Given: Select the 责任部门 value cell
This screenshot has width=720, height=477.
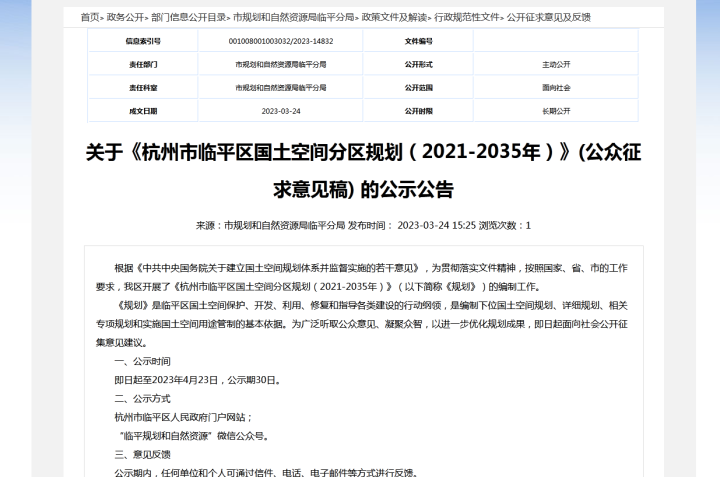Looking at the screenshot, I should (281, 64).
